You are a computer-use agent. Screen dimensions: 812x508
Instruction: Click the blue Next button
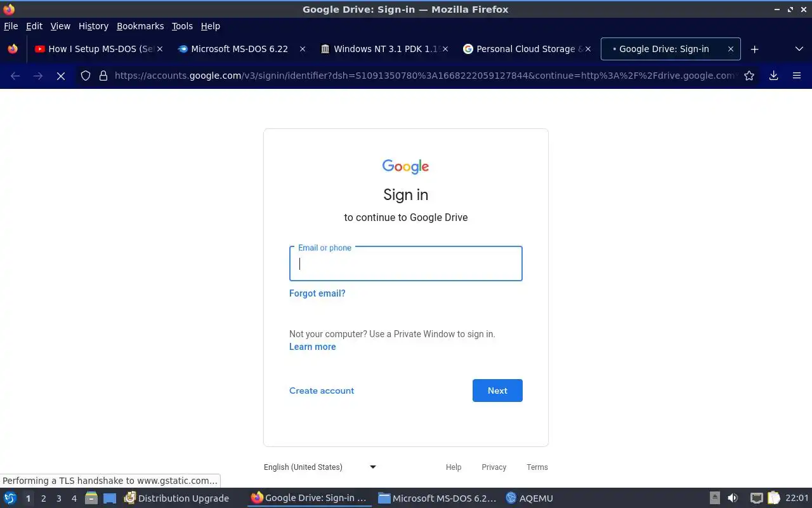(497, 391)
